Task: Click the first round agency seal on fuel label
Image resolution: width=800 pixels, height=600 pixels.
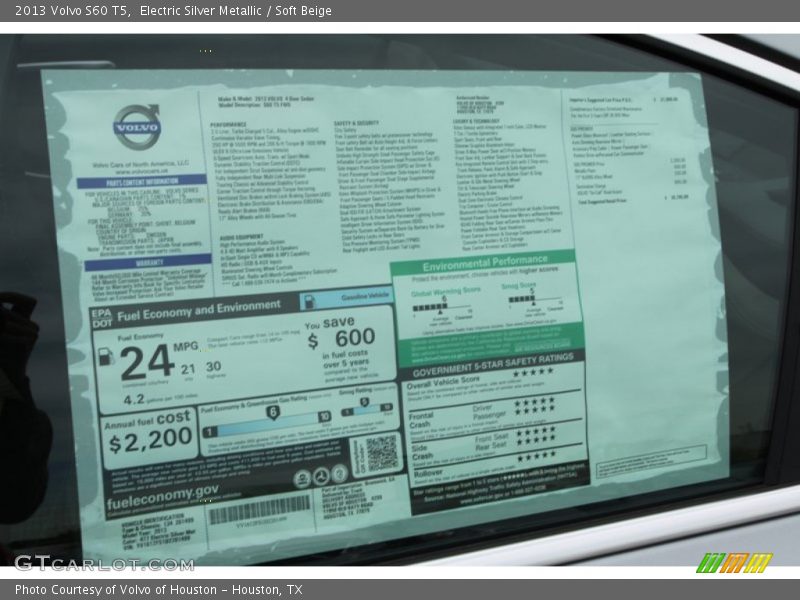Action: [302, 479]
